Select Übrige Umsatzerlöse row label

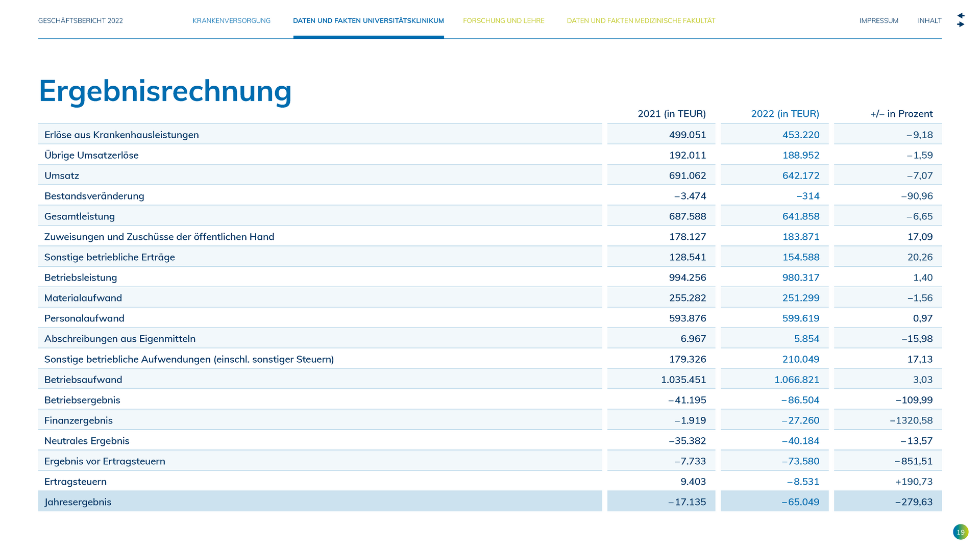91,155
